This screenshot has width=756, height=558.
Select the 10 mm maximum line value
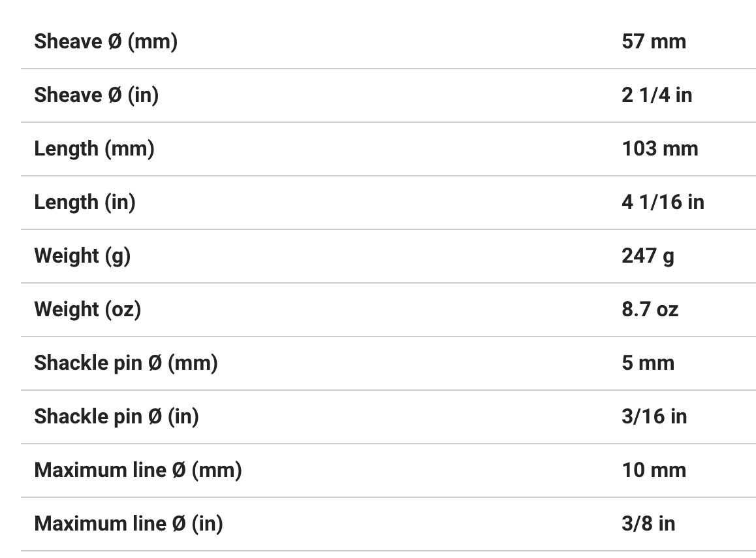(x=654, y=470)
